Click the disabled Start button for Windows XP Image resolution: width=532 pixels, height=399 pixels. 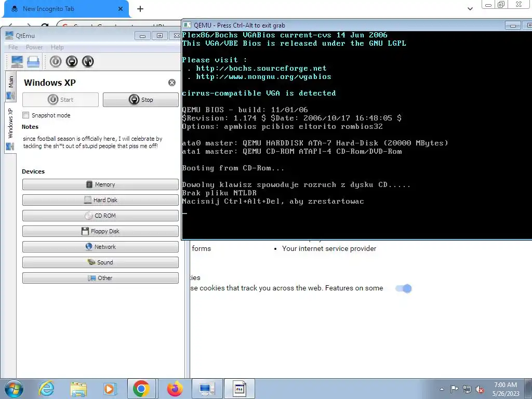60,100
